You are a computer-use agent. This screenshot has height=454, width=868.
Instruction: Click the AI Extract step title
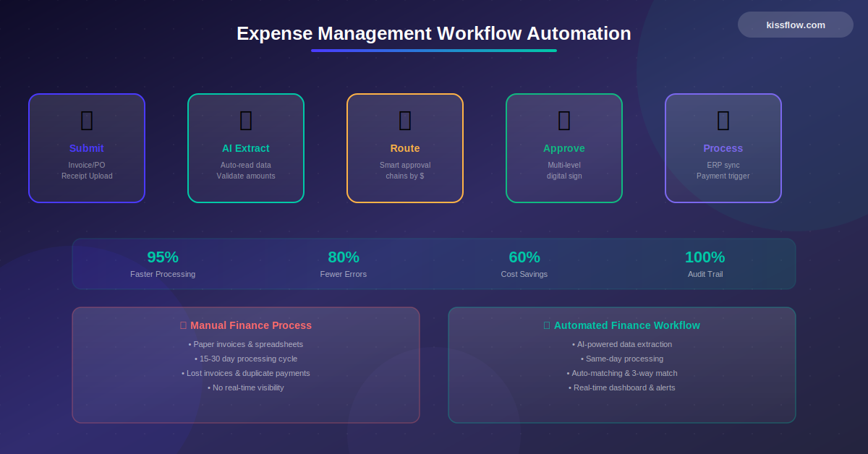coord(246,148)
